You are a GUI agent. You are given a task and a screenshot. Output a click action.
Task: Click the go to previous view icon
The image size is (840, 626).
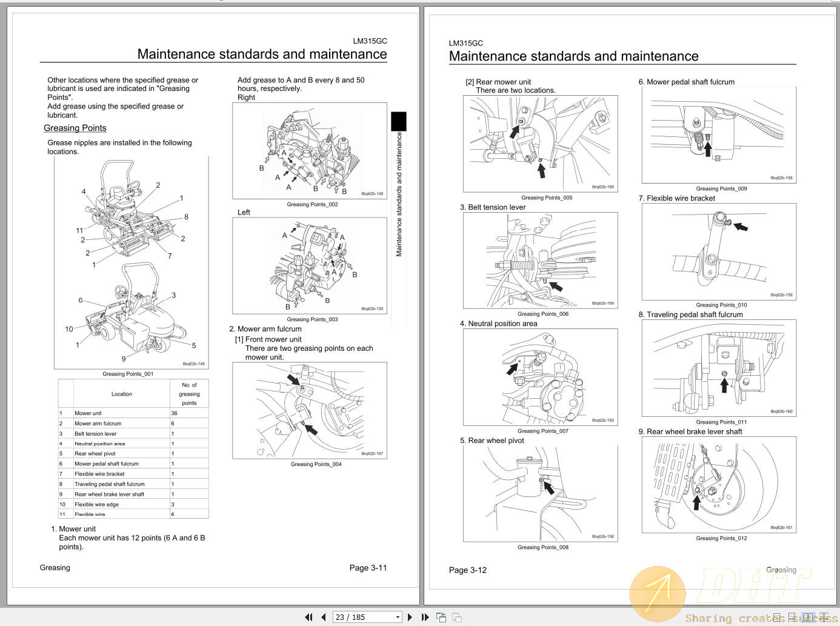441,617
